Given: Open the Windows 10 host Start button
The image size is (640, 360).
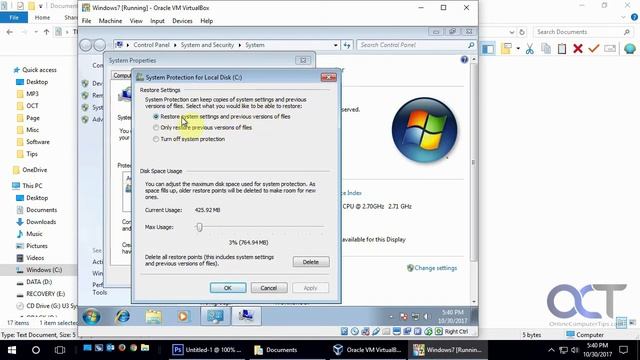Looking at the screenshot, I should pos(12,350).
